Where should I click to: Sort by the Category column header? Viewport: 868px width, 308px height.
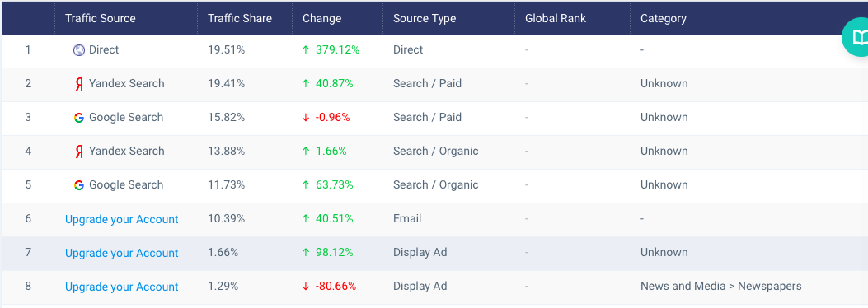click(664, 18)
